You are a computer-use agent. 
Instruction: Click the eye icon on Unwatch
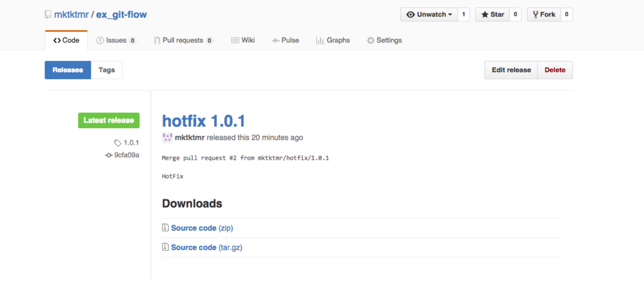point(410,14)
